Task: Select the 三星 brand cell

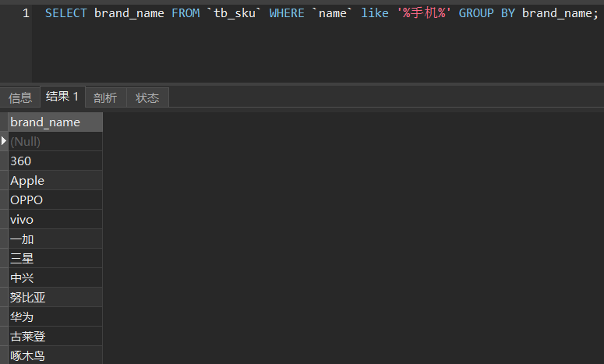Action: pos(55,259)
